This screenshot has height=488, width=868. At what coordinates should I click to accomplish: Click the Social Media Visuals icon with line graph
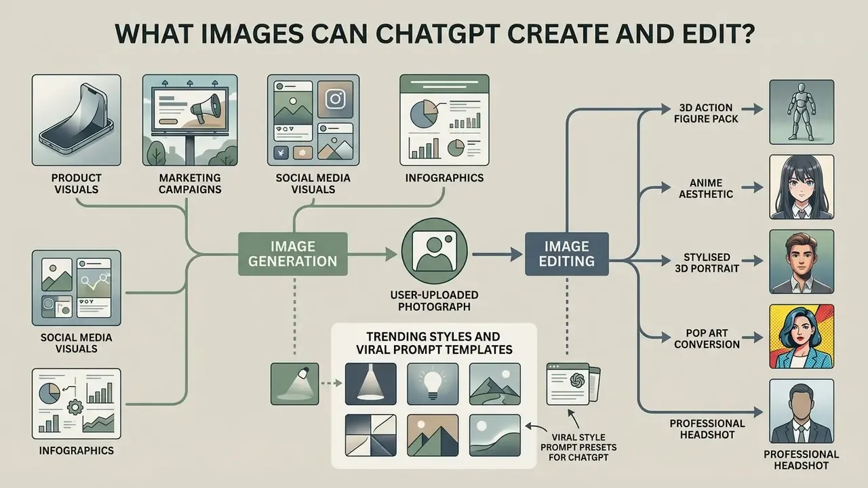(x=76, y=288)
